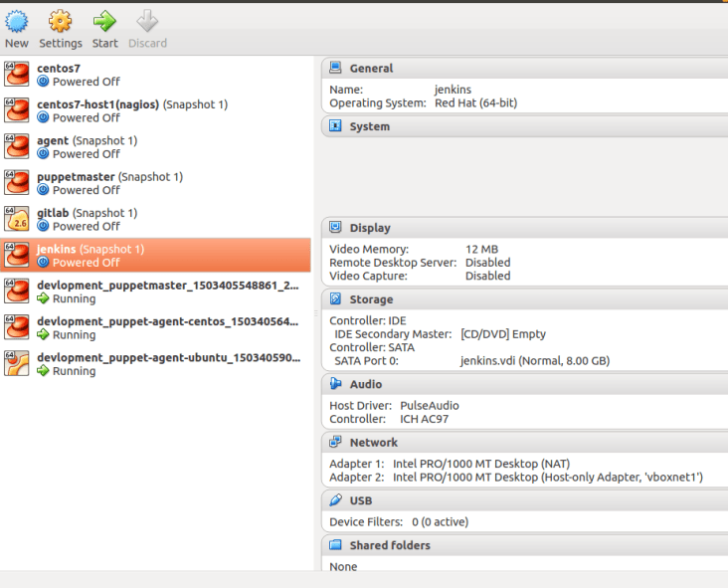
Task: Start the VM with the green arrow
Action: (104, 21)
